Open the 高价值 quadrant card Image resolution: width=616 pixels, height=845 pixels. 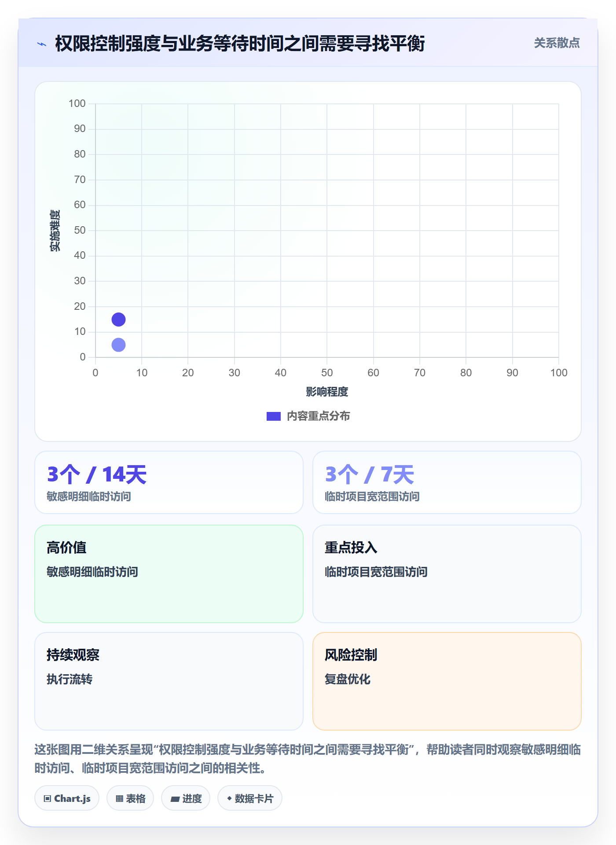tap(169, 574)
